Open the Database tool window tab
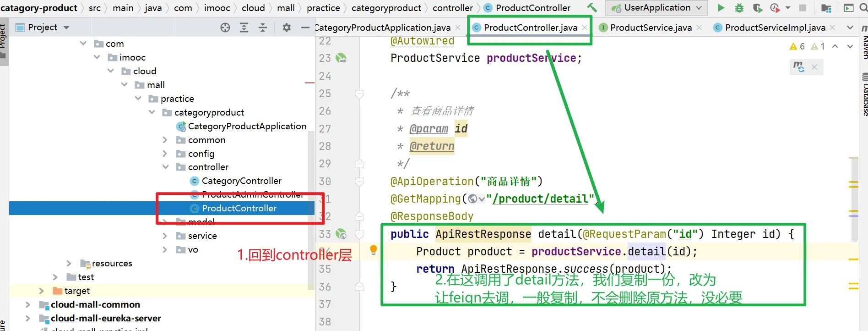Viewport: 868px width, 331px height. [x=864, y=94]
